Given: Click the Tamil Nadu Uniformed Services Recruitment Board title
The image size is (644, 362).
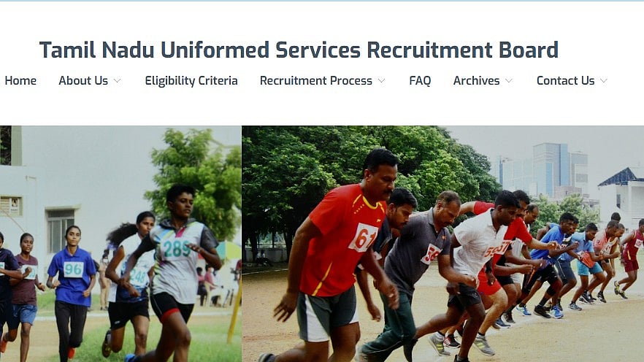Looking at the screenshot, I should tap(299, 50).
